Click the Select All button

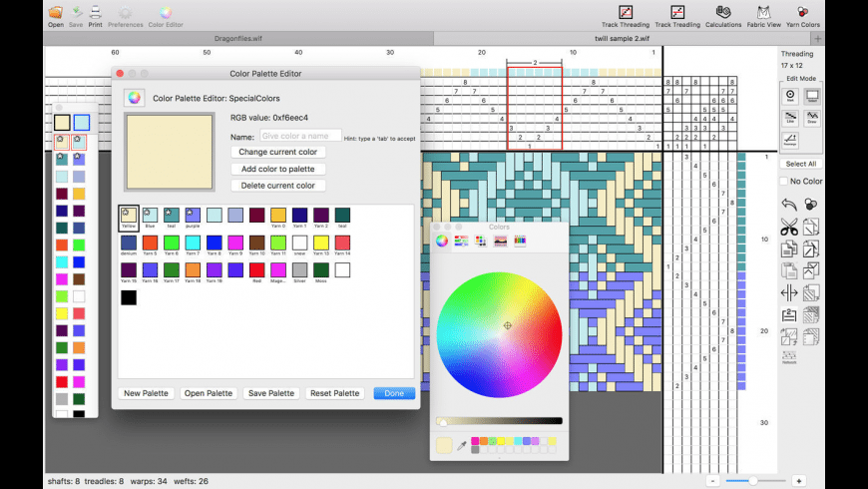tap(800, 164)
